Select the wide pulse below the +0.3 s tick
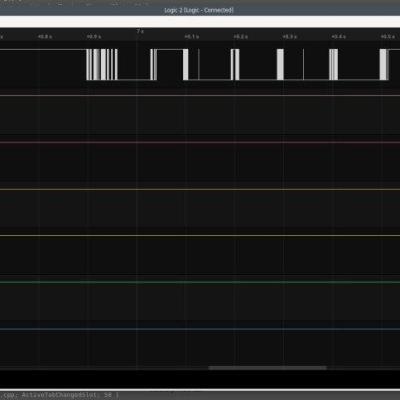This screenshot has height=400, width=400. (x=280, y=65)
